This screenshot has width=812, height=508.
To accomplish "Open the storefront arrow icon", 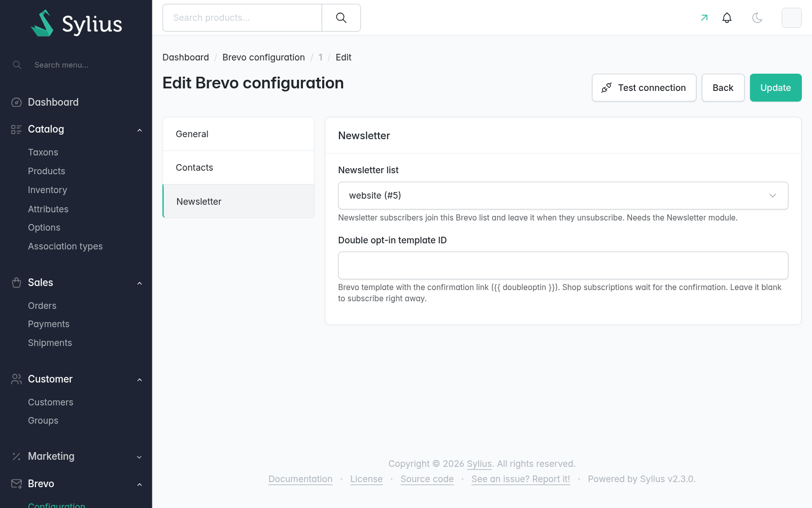I will [704, 18].
